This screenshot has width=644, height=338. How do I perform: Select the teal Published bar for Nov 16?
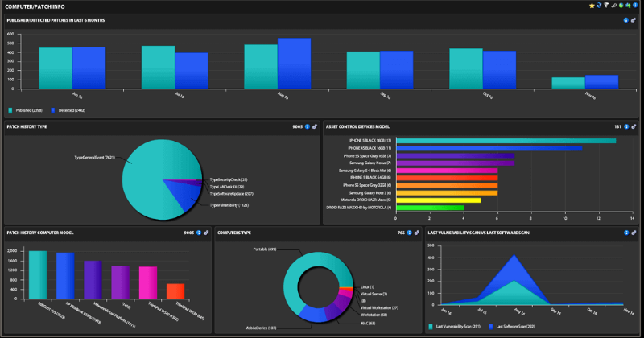(x=568, y=83)
